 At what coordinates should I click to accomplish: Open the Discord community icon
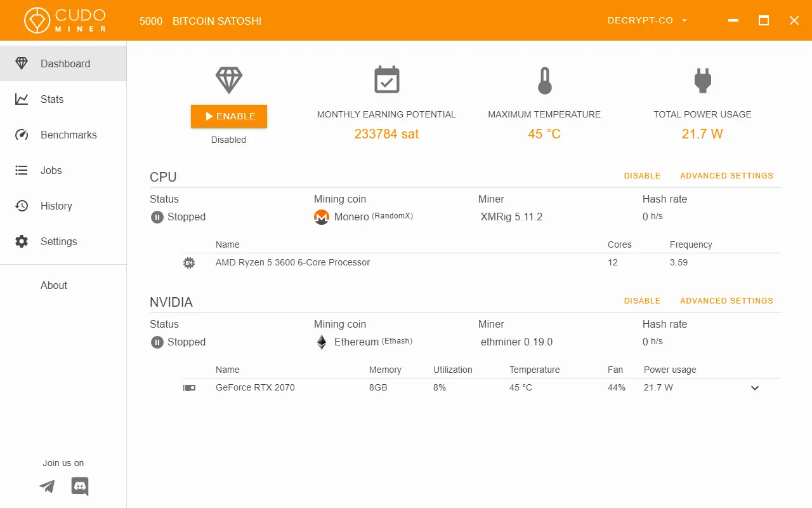click(79, 486)
